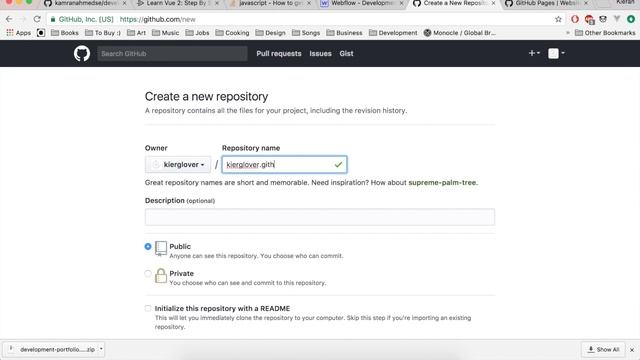Open the Cooking bookmark folder
Image resolution: width=640 pixels, height=360 pixels.
click(x=232, y=33)
